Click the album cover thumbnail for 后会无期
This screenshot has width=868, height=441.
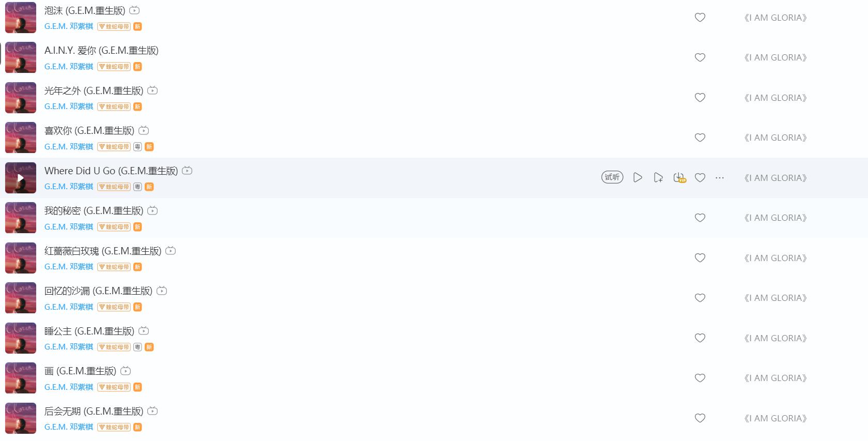21,418
